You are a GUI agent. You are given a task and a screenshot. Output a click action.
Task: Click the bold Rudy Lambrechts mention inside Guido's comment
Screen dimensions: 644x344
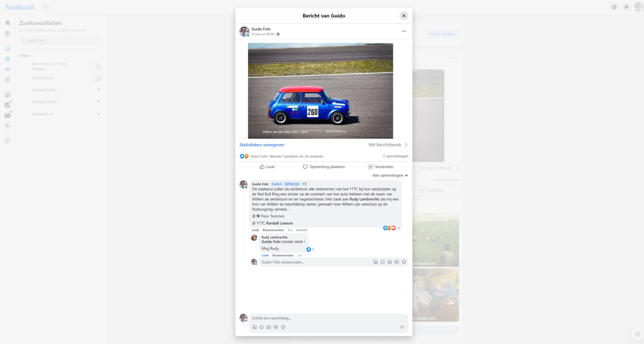click(364, 199)
